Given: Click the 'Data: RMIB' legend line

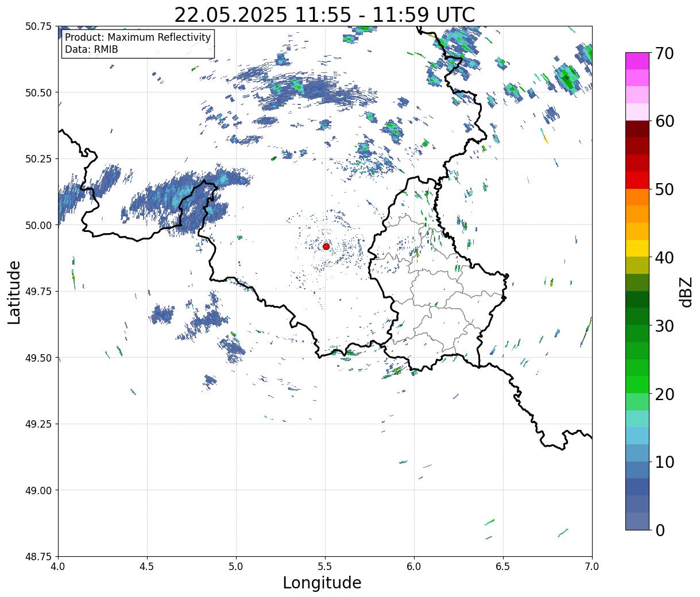Looking at the screenshot, I should (91, 50).
